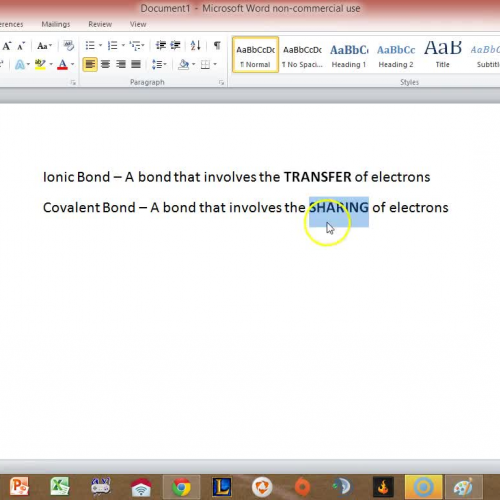Open the Review tab
Image resolution: width=500 pixels, height=500 pixels.
(100, 24)
